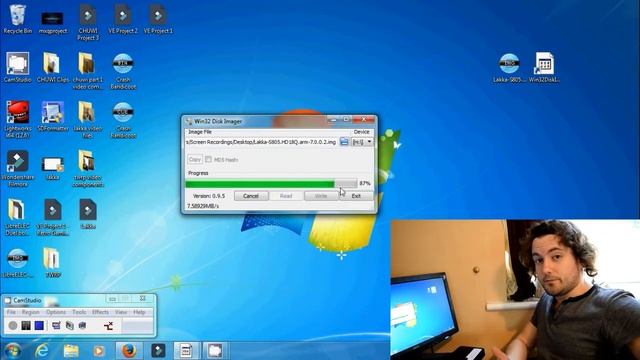Click CamStudio red-and-black autopan icon
Viewport: 640px width, 360px height.
[109, 326]
